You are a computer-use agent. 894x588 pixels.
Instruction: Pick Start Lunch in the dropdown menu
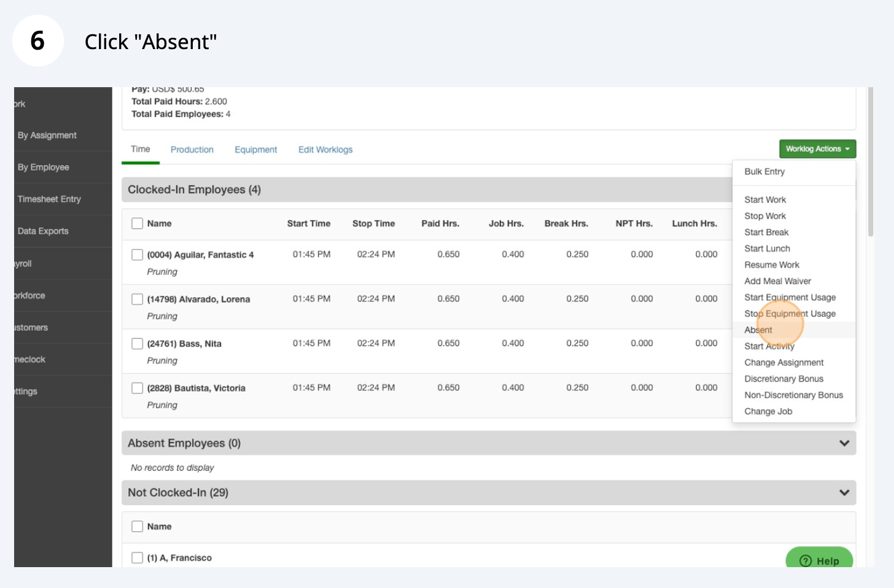(x=767, y=249)
